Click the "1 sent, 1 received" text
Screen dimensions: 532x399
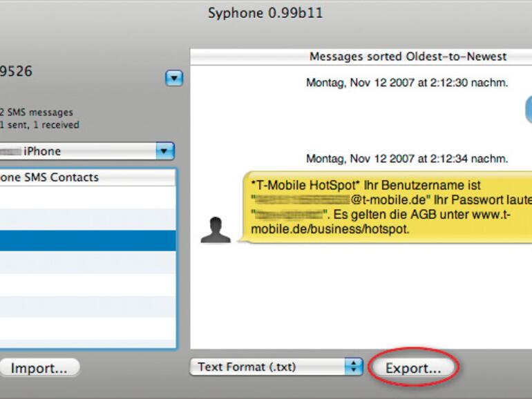(x=39, y=125)
